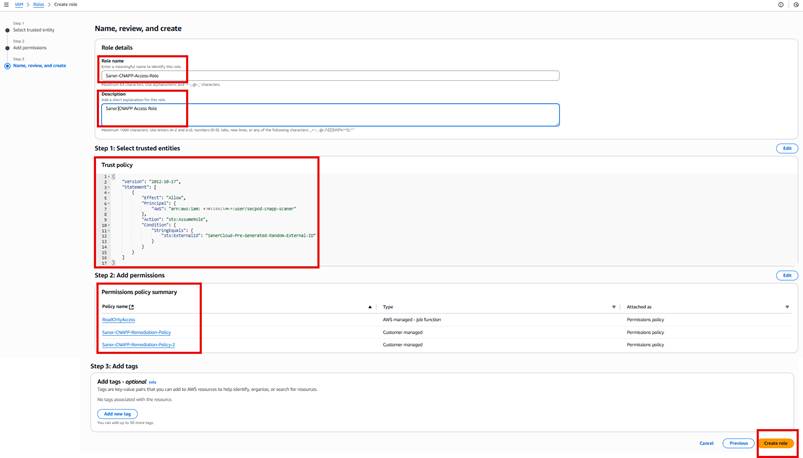Click Add new tag button
This screenshot has height=458, width=803.
tap(117, 414)
